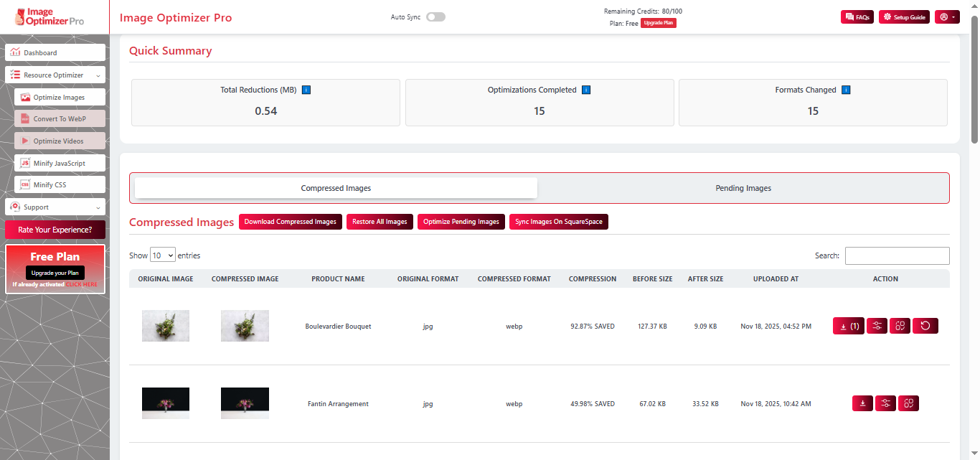Open the Dashboard page in sidebar
This screenshot has height=460, width=980.
[x=55, y=52]
